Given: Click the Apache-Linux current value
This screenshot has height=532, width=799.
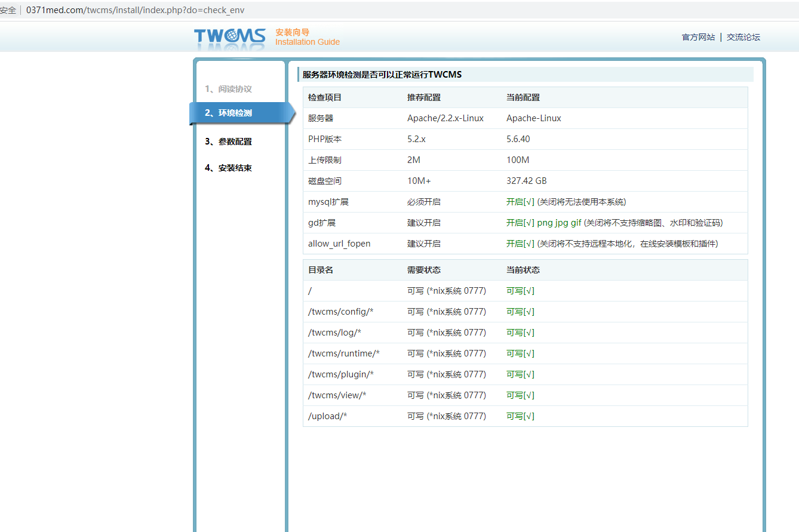Looking at the screenshot, I should (534, 118).
